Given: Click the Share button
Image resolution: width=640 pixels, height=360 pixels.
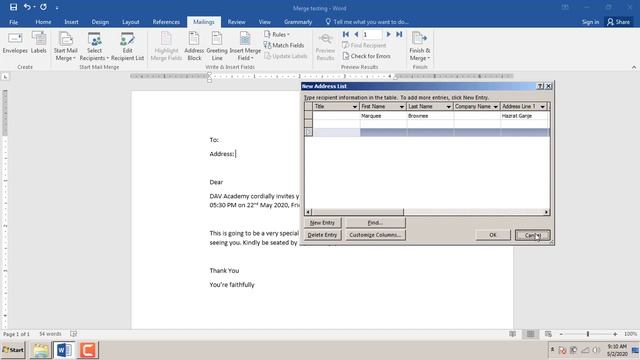Looking at the screenshot, I should [618, 22].
